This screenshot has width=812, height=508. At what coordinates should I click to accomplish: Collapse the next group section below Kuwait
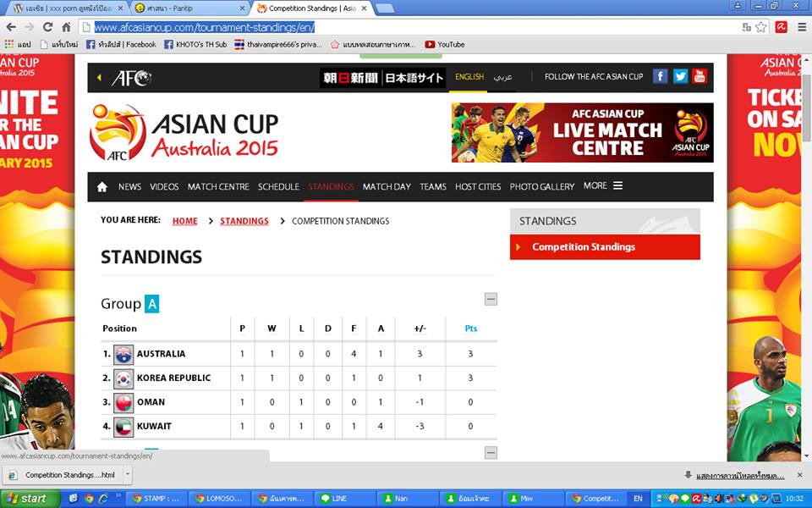(x=491, y=452)
